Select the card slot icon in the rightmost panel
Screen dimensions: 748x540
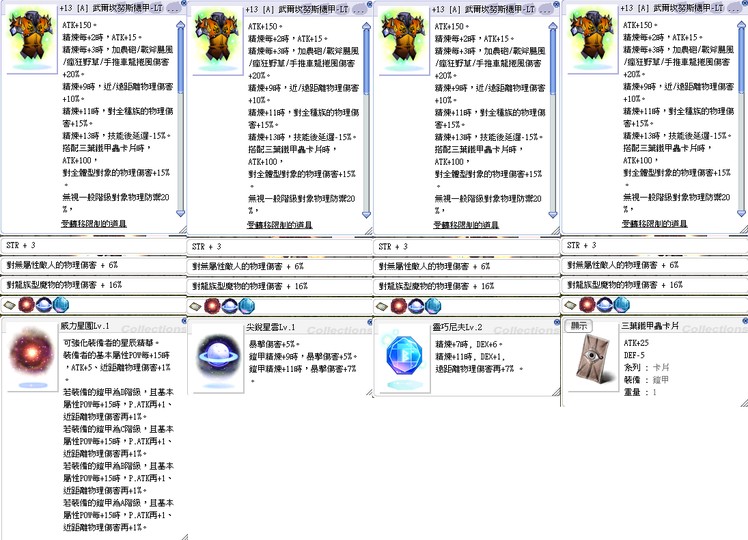pyautogui.click(x=571, y=304)
